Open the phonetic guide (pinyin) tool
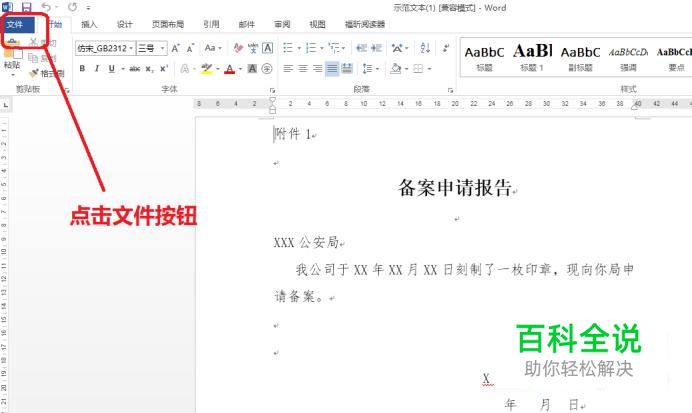 253,48
